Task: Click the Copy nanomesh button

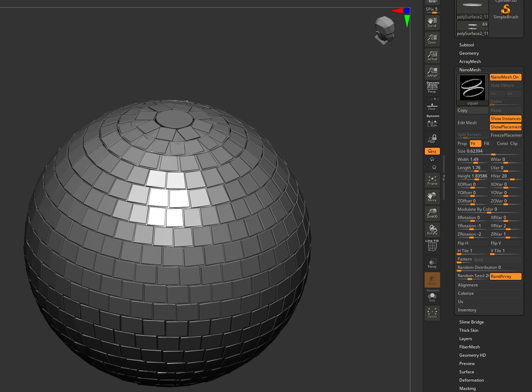Action: tap(473, 110)
